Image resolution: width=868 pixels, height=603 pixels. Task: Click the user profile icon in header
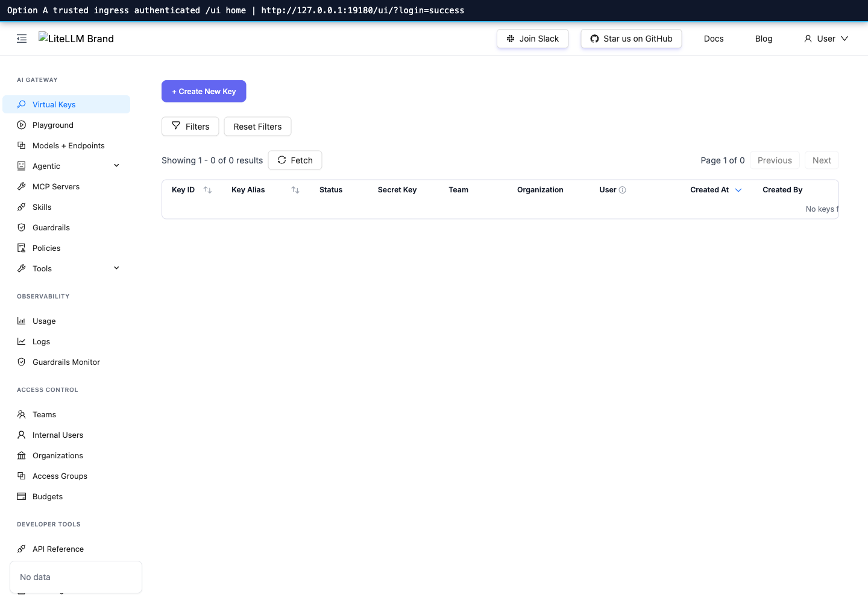click(808, 39)
